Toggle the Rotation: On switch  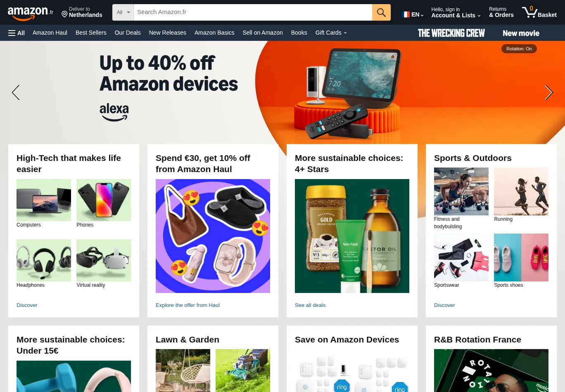(x=519, y=49)
